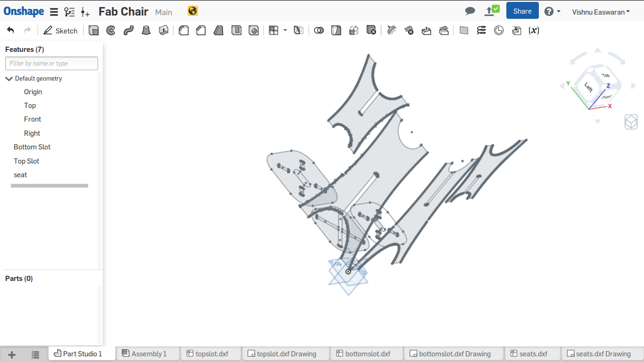The height and width of the screenshot is (362, 644).
Task: Select the Transform tool
Action: [x=354, y=31]
